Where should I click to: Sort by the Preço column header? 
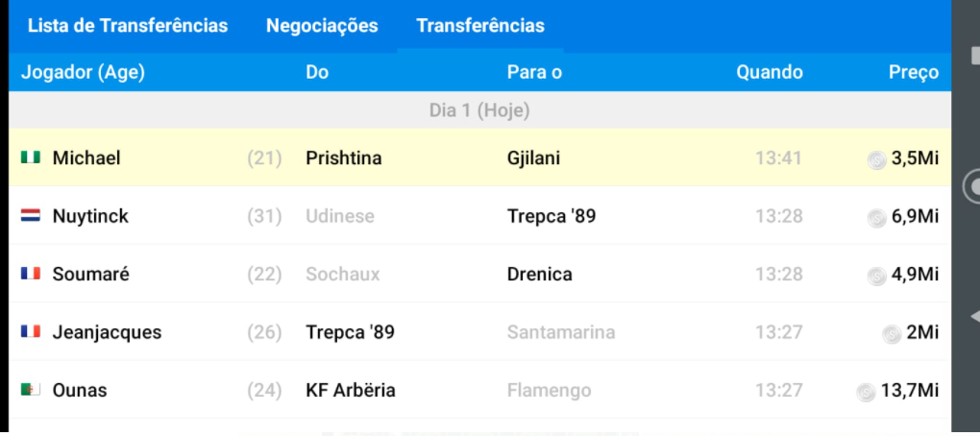click(x=913, y=72)
